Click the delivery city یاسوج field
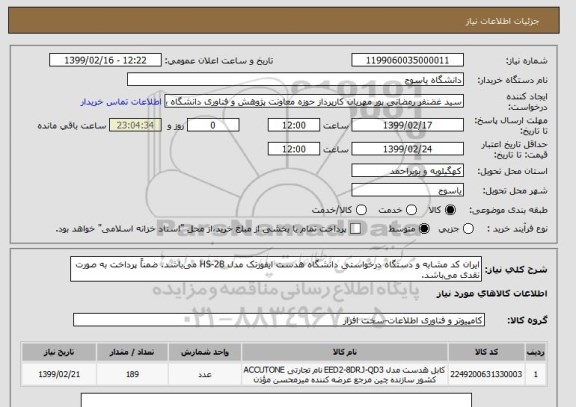The width and height of the screenshot is (576, 407). (x=407, y=190)
